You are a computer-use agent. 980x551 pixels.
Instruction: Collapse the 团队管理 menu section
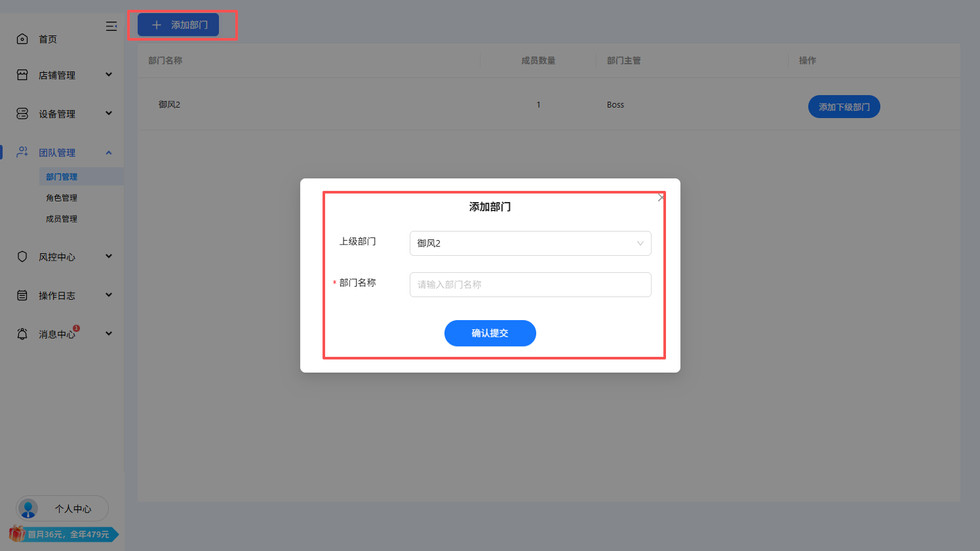pyautogui.click(x=62, y=152)
